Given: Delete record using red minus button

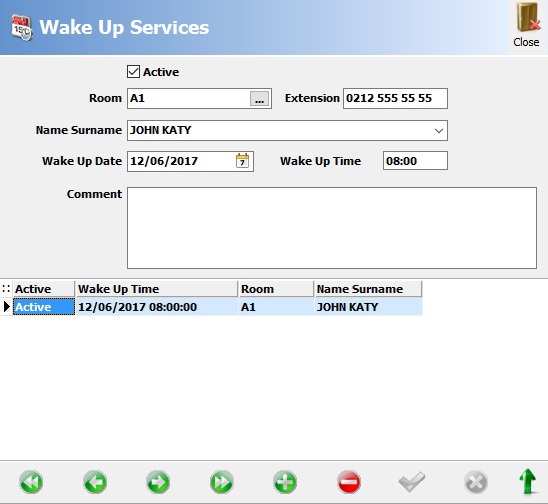Looking at the screenshot, I should click(348, 482).
